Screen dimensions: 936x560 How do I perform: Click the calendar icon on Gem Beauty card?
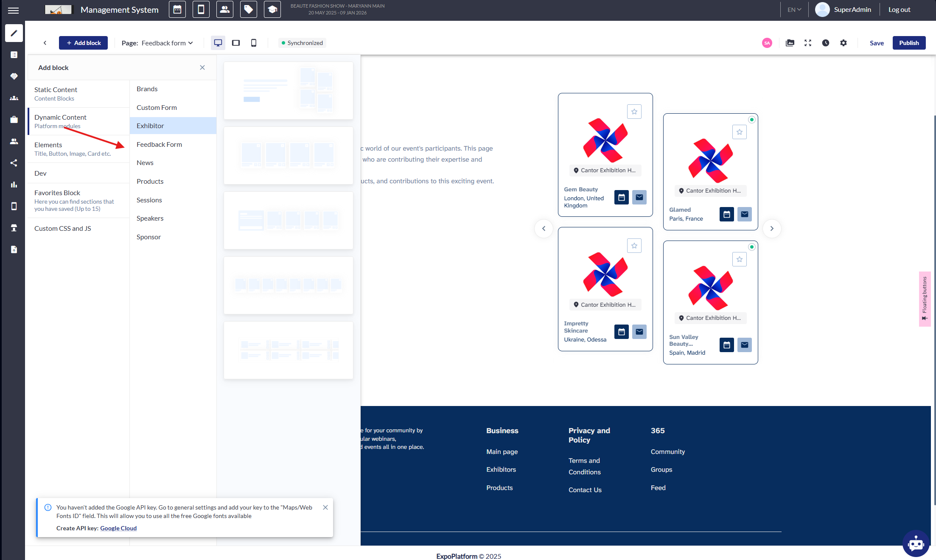(x=621, y=197)
